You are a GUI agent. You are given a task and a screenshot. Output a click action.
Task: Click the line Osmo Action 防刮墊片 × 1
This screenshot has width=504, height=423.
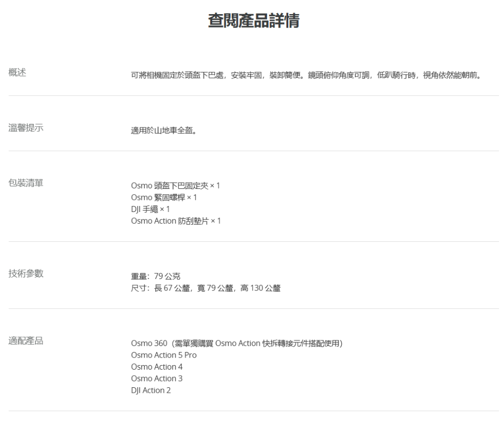176,221
